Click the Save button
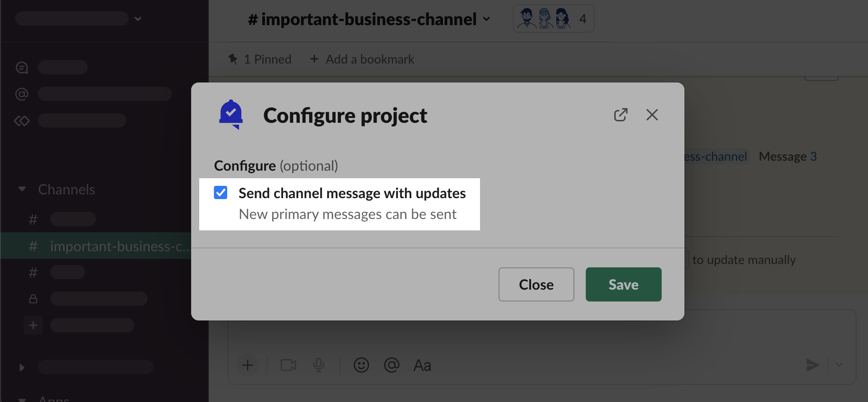Screen dimensions: 868x402 pyautogui.click(x=623, y=284)
